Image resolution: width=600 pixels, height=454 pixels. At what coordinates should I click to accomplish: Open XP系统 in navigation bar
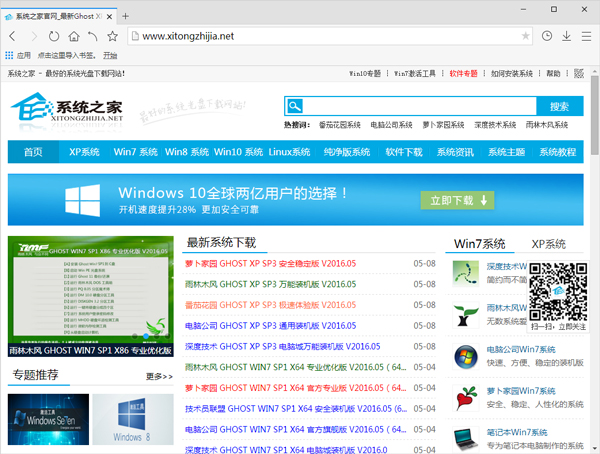pyautogui.click(x=84, y=152)
